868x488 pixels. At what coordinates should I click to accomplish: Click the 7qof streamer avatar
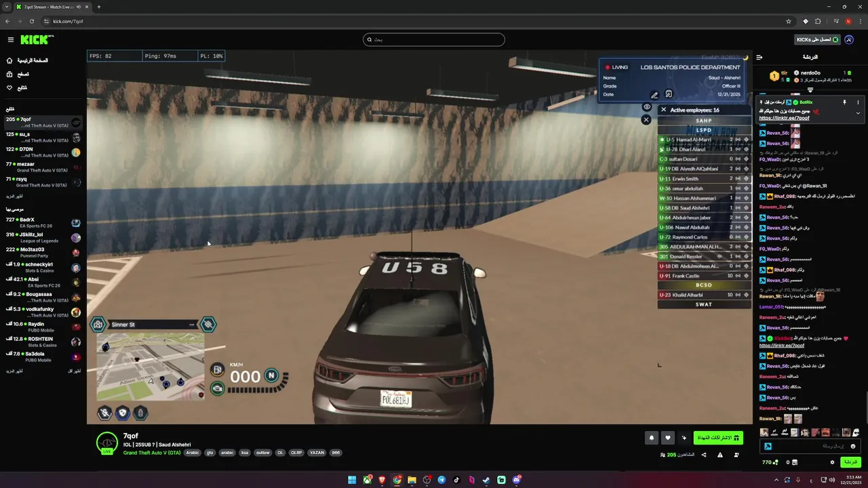[106, 443]
